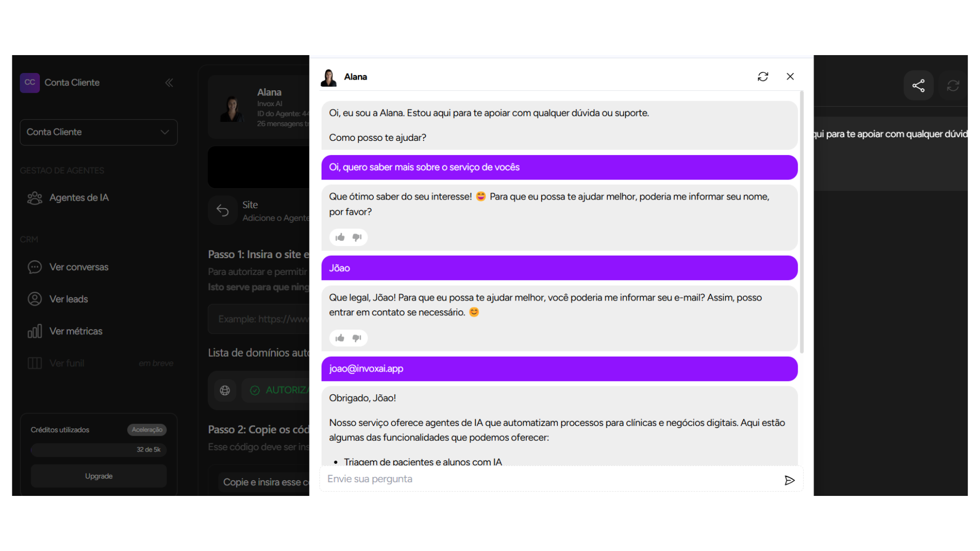The image size is (980, 551).
Task: Click the credits used progress bar
Action: point(99,449)
